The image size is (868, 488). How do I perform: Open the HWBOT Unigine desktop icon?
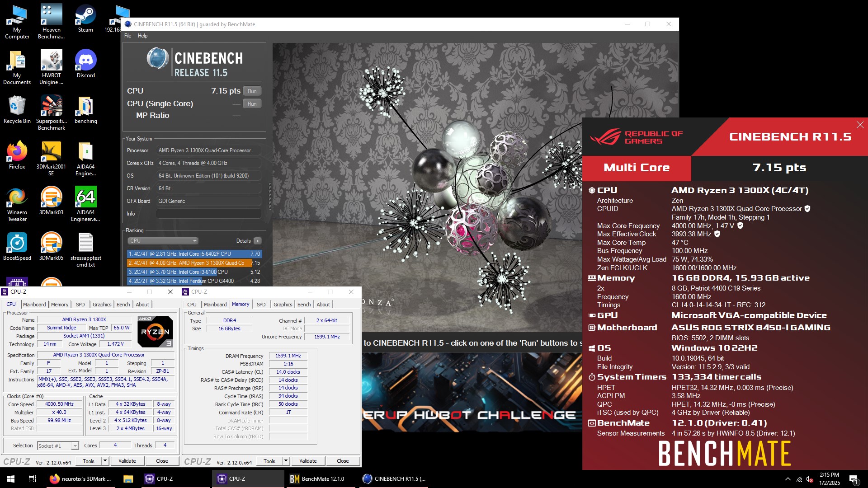pos(51,67)
